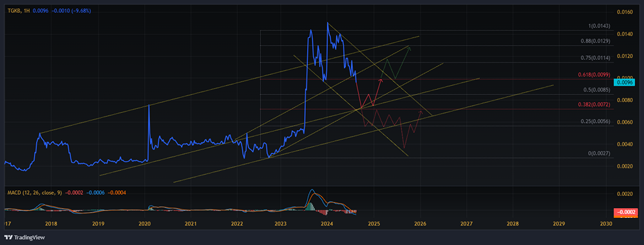Click the 2028 year on time axis
The width and height of the screenshot is (644, 245).
(513, 224)
